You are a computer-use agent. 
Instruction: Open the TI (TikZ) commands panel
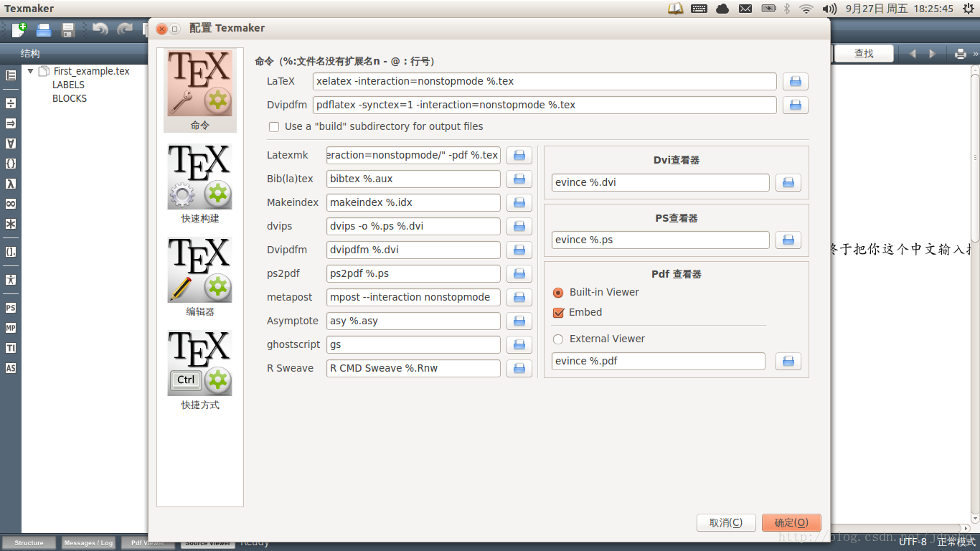click(x=11, y=348)
